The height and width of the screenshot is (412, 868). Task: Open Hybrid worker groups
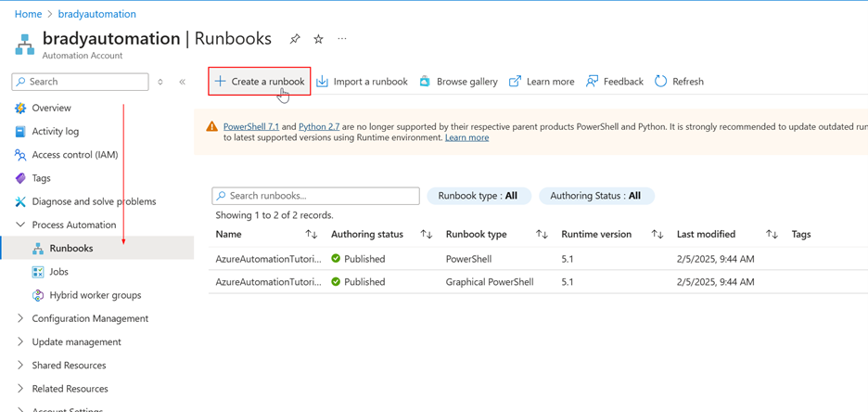click(x=96, y=295)
